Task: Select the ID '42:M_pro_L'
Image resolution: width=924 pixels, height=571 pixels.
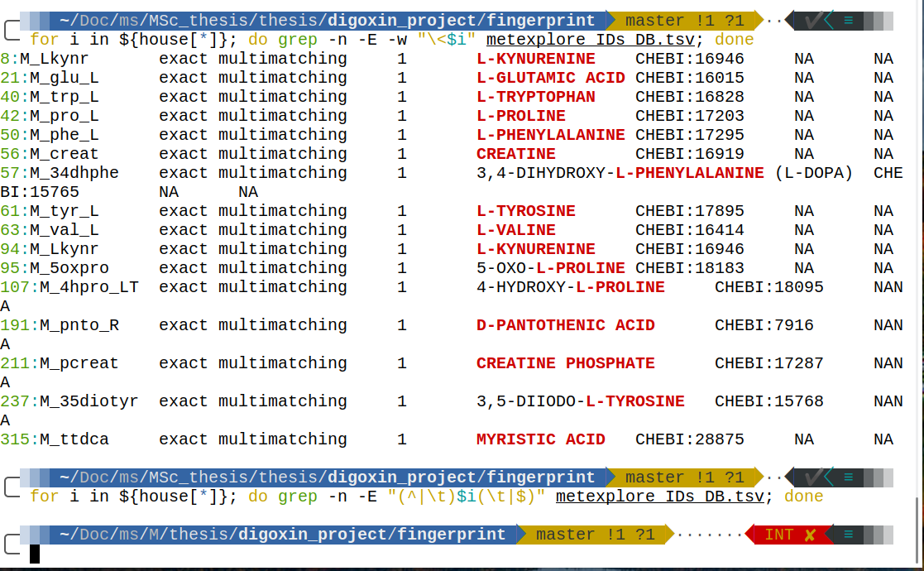Action: coord(50,116)
